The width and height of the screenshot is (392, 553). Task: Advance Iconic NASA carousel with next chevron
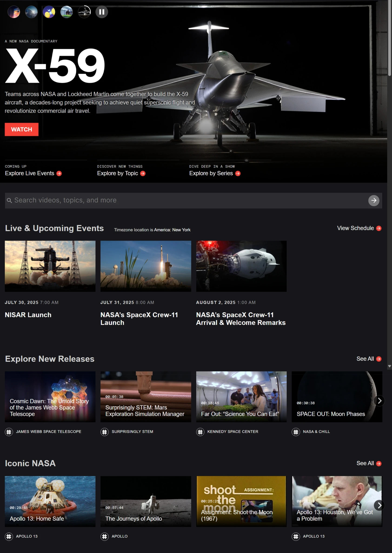[379, 505]
